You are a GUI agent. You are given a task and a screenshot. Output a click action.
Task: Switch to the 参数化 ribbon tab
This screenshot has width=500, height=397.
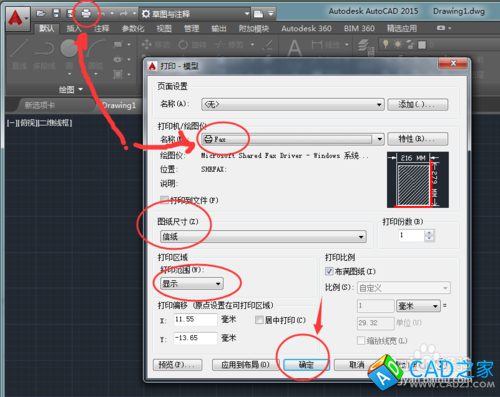coord(133,29)
